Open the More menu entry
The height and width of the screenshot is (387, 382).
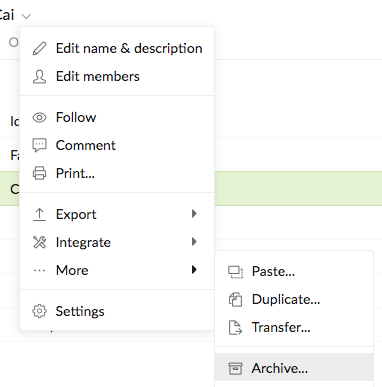117,270
